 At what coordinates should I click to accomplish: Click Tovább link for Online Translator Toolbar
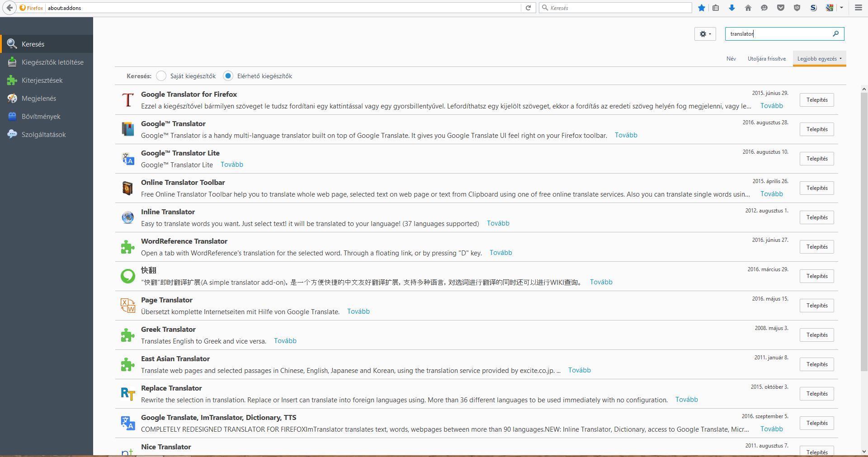click(772, 194)
